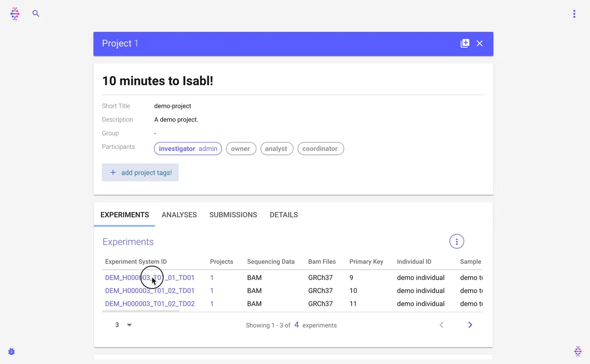
Task: Click the demo-project short title value
Action: tap(173, 106)
